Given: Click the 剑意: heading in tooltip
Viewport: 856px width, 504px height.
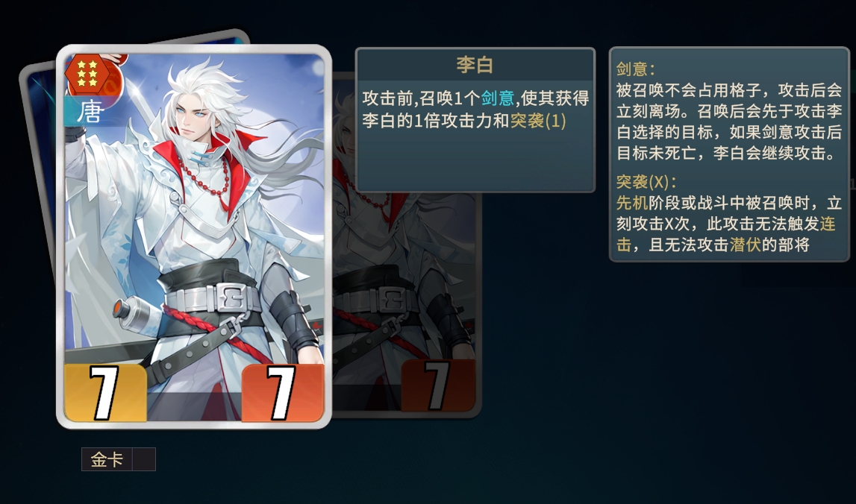Looking at the screenshot, I should pyautogui.click(x=635, y=69).
